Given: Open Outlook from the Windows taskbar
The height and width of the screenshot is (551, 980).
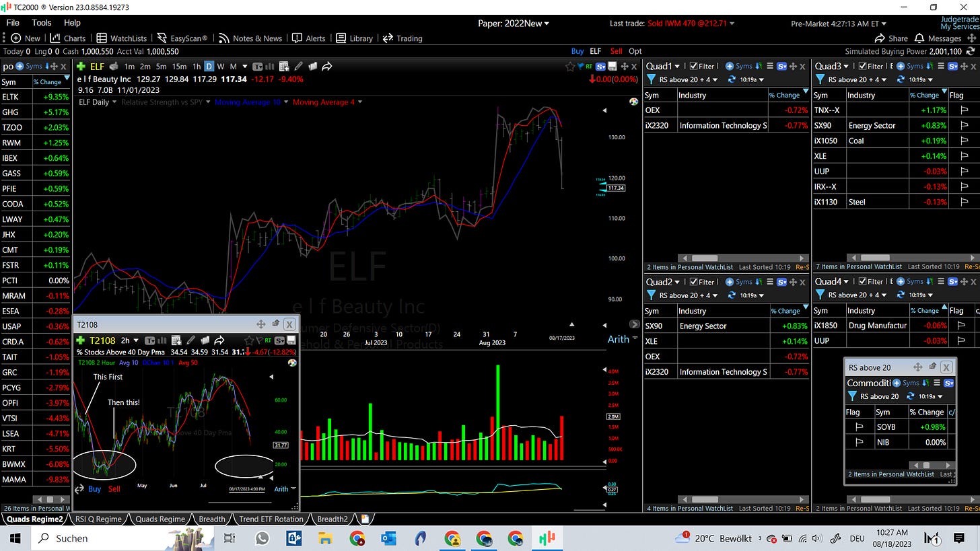Looking at the screenshot, I should click(x=388, y=538).
